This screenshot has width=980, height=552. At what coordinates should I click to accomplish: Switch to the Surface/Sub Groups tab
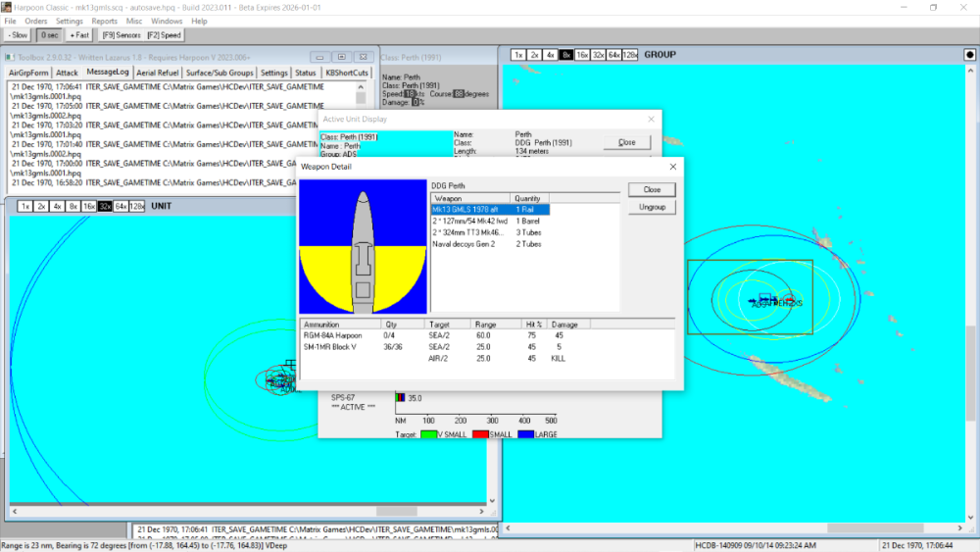220,74
